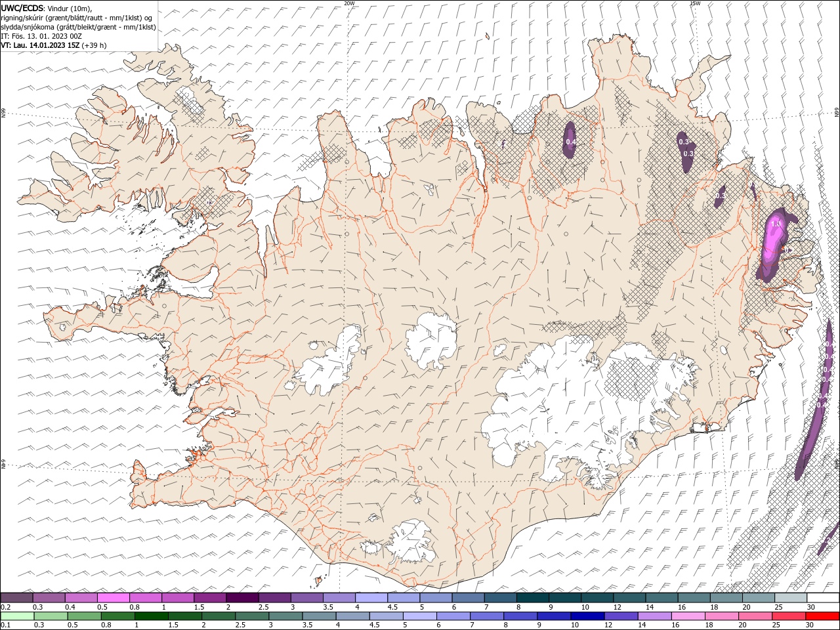Click upper legend swatch between 3 and 3.5
This screenshot has width=840, height=630.
[x=306, y=598]
